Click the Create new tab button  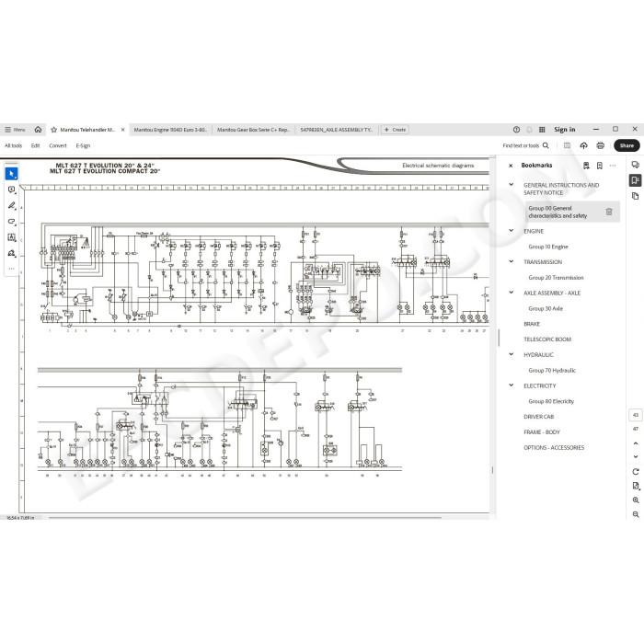[395, 130]
